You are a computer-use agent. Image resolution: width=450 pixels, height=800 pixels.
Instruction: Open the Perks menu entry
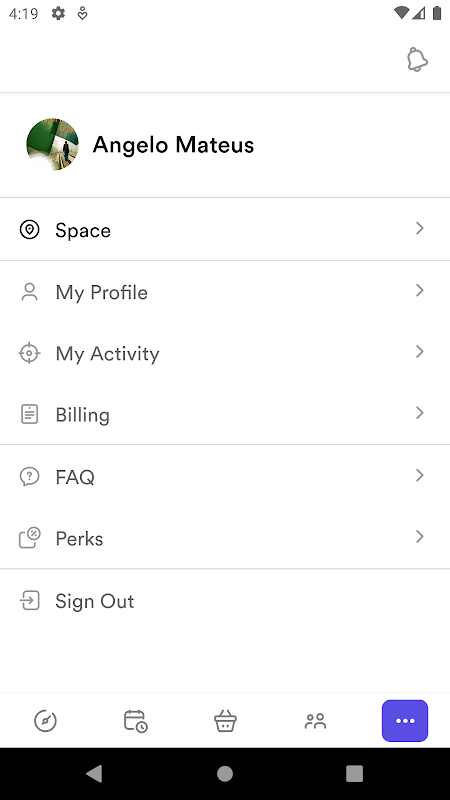click(x=225, y=538)
